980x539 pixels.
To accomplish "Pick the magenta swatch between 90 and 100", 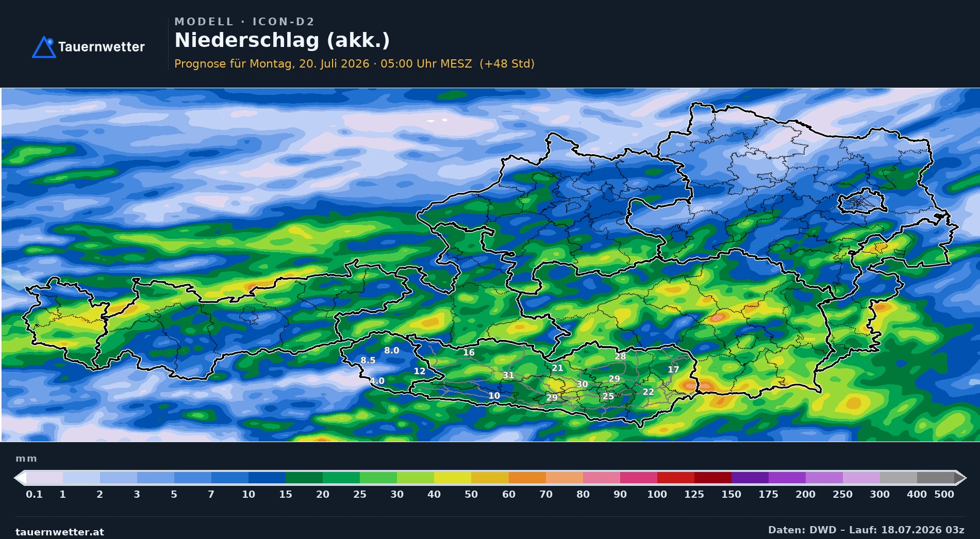I will [x=639, y=478].
